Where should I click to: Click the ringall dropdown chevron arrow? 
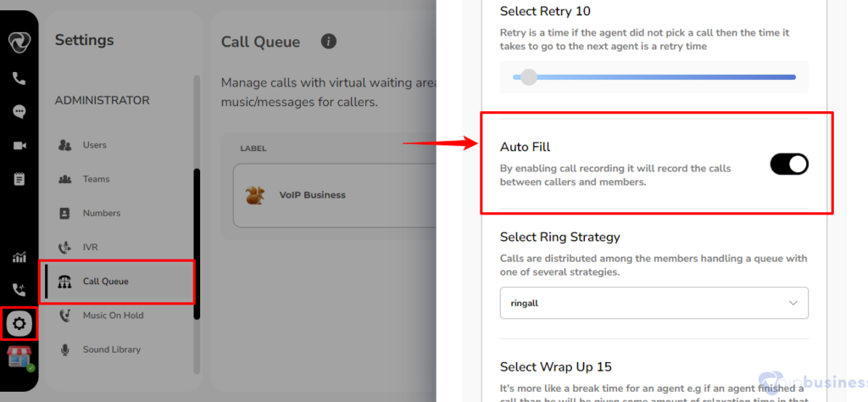point(793,303)
